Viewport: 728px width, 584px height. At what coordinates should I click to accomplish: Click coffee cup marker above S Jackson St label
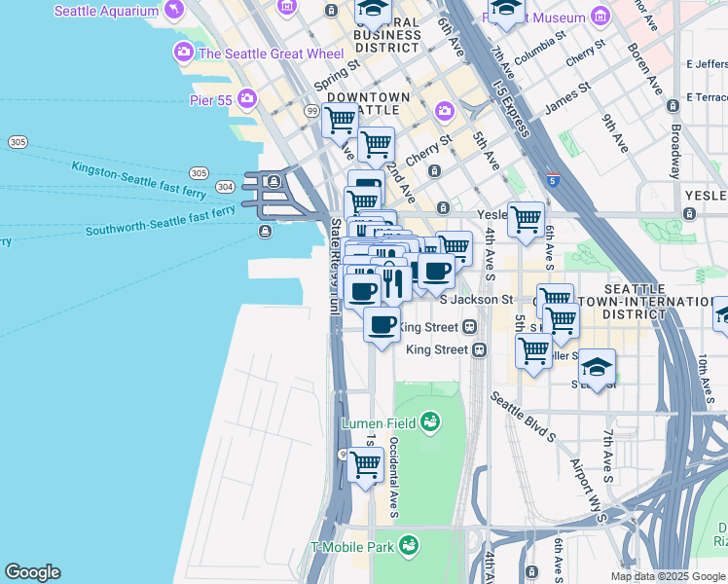(x=436, y=273)
